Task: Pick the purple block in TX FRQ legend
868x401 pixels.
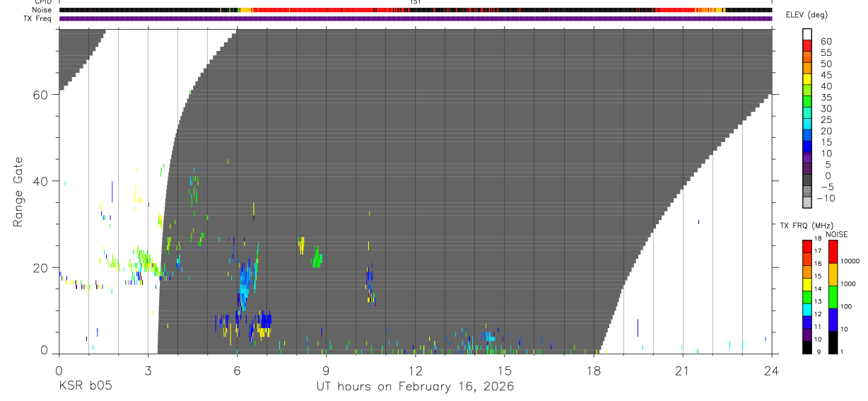Action: pyautogui.click(x=807, y=334)
